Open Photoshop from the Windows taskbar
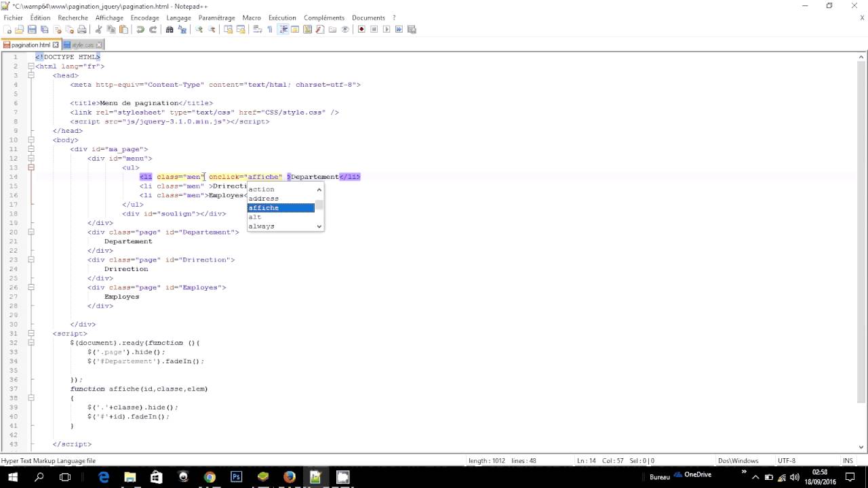This screenshot has width=868, height=488. pyautogui.click(x=236, y=476)
